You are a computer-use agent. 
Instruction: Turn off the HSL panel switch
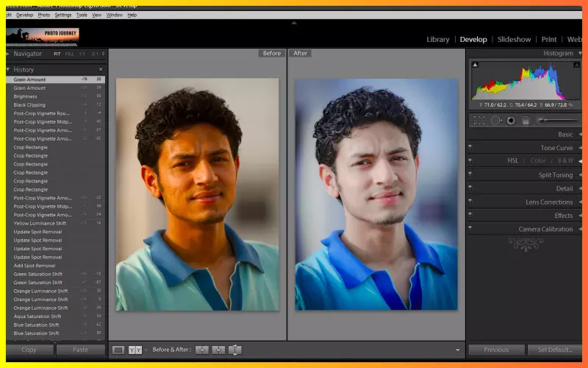pos(470,161)
